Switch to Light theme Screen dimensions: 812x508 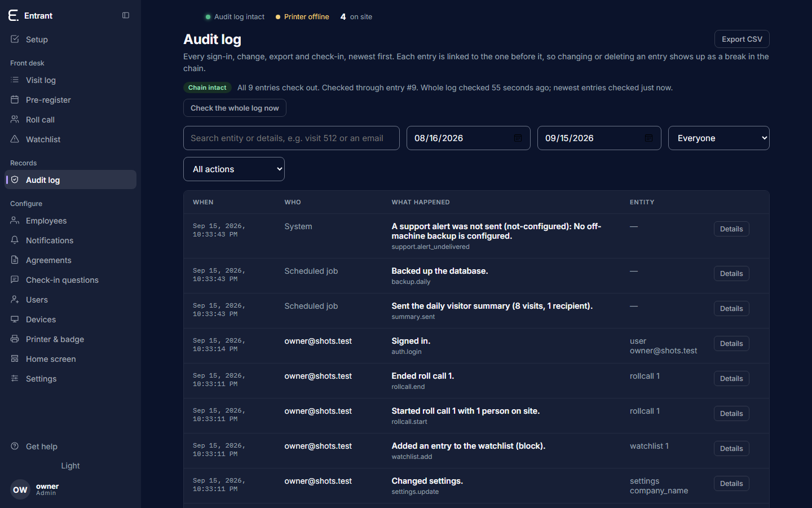pos(70,466)
